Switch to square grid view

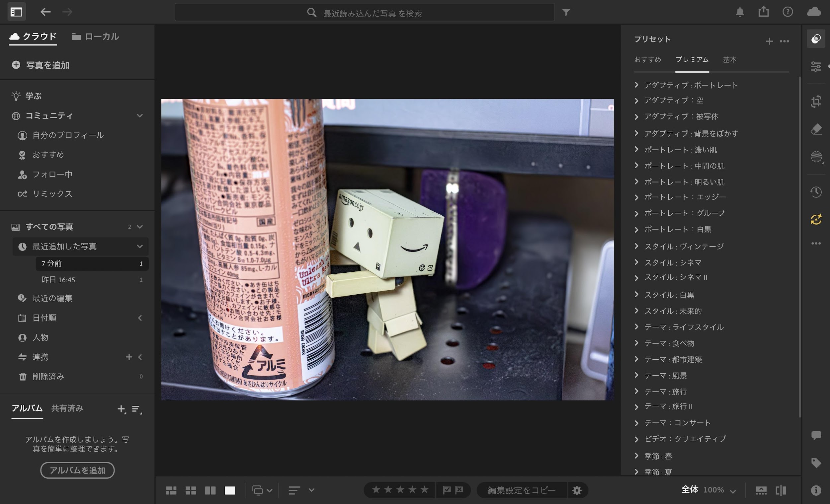pos(191,490)
